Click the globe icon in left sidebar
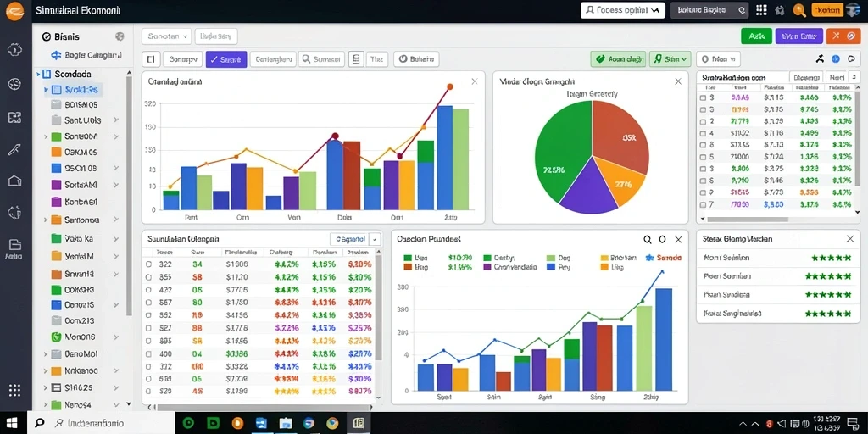 coord(15,84)
